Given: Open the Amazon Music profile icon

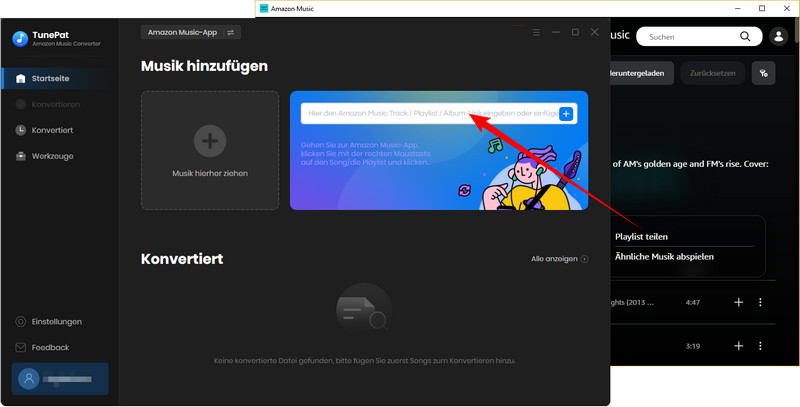Looking at the screenshot, I should (779, 37).
